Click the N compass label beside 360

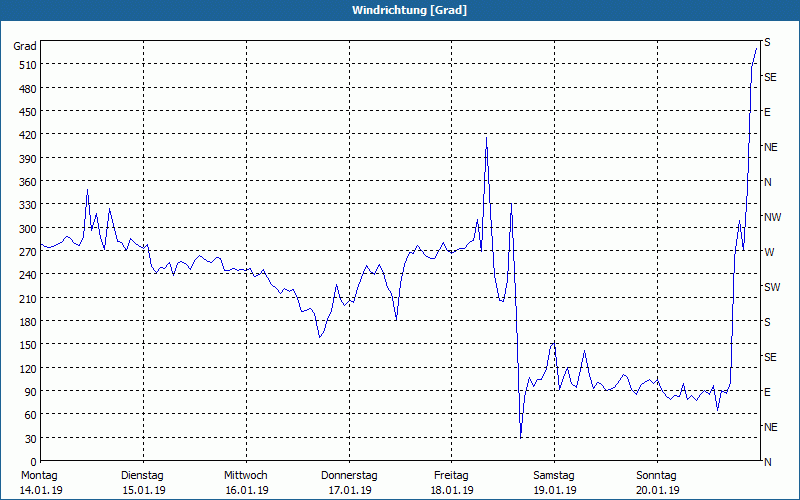(767, 182)
